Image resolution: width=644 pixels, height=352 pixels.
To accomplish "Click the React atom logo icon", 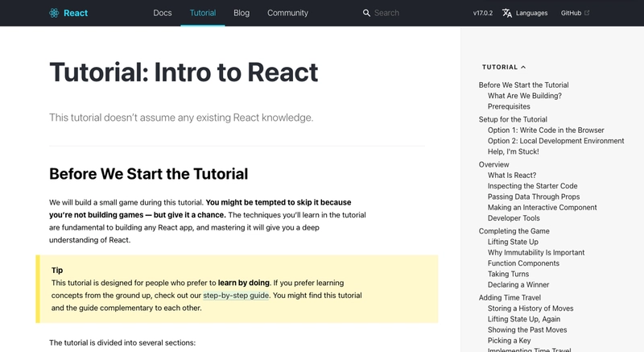I will (54, 13).
